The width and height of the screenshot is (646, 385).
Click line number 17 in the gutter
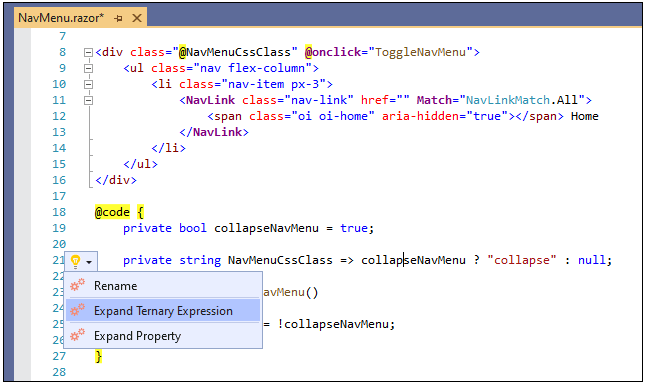click(x=59, y=196)
